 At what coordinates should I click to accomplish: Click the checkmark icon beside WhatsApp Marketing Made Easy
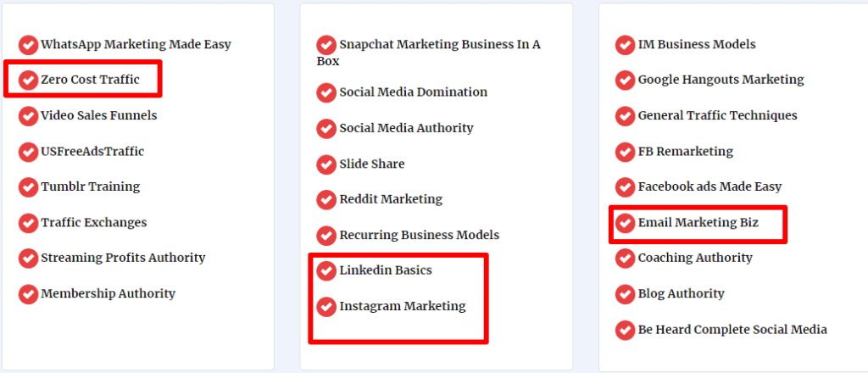pyautogui.click(x=28, y=45)
